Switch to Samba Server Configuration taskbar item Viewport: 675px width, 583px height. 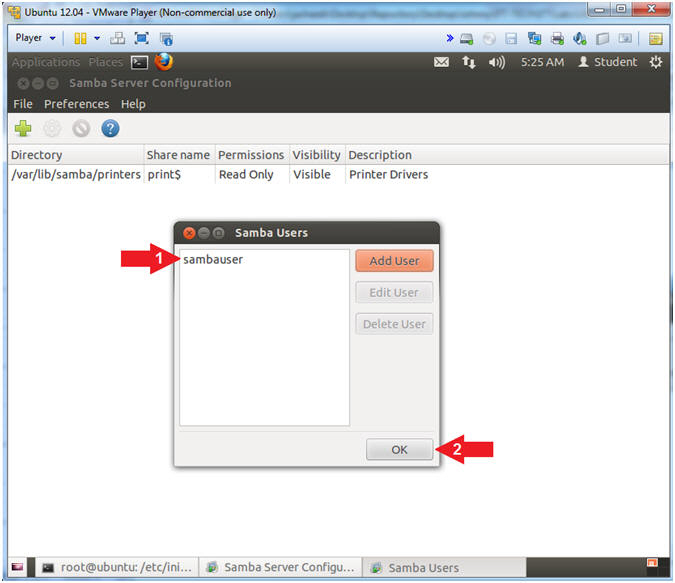280,568
